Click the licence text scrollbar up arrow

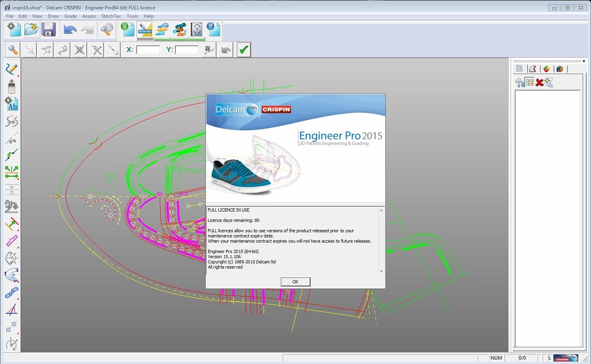click(381, 210)
